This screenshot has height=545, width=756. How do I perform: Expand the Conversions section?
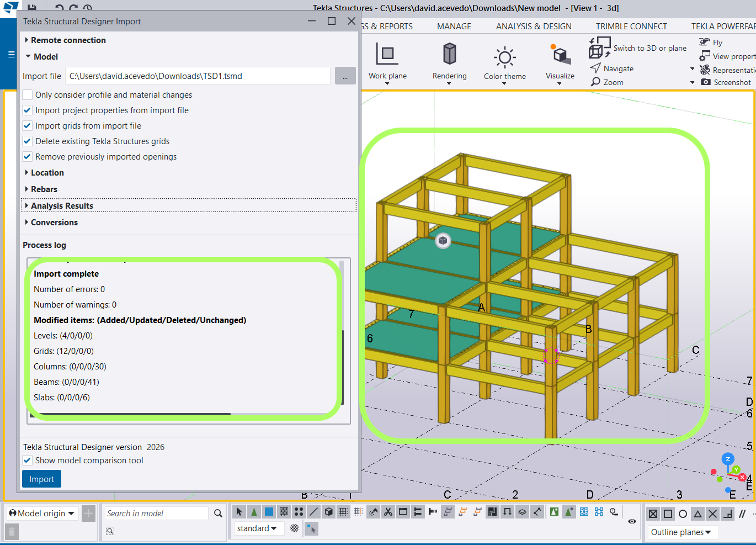tap(51, 223)
